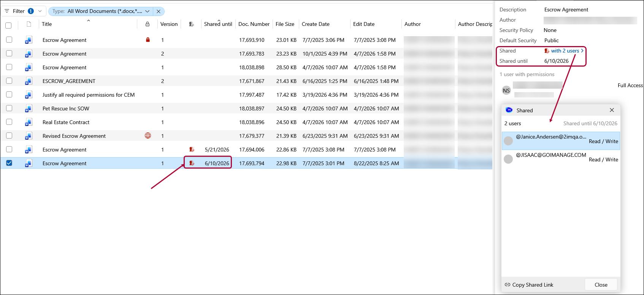Click Word icon of selected document 17,693,794
The image size is (644, 295).
(x=29, y=163)
